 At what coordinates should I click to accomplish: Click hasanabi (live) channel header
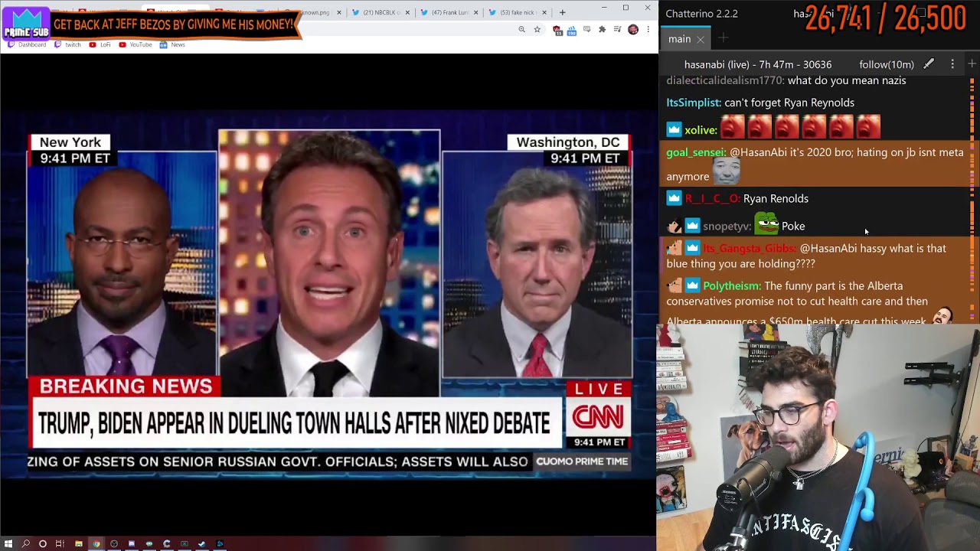(757, 64)
